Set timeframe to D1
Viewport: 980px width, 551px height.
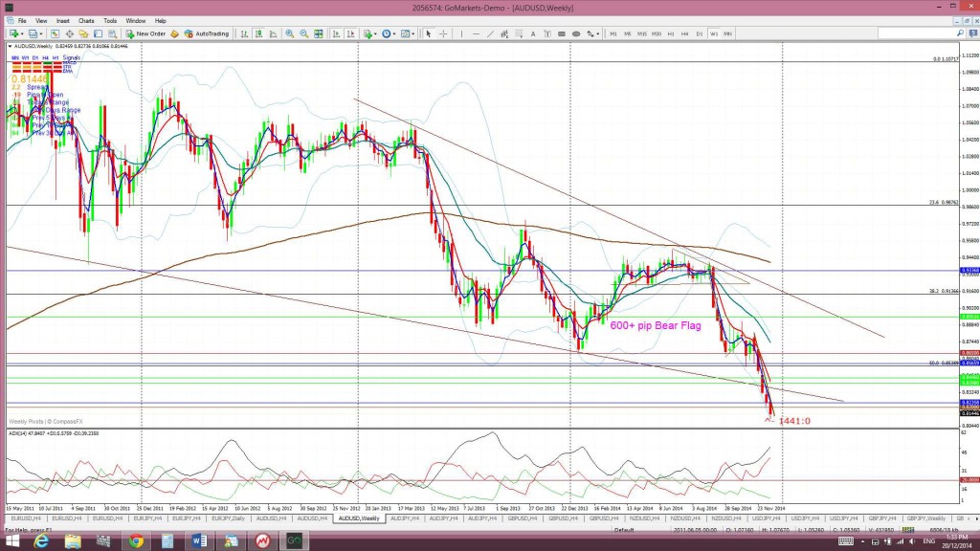click(x=700, y=33)
